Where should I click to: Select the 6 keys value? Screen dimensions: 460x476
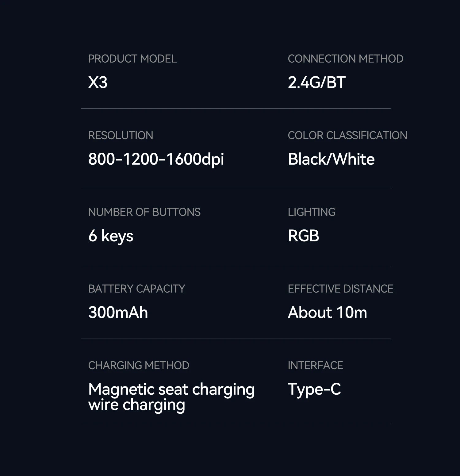click(111, 236)
